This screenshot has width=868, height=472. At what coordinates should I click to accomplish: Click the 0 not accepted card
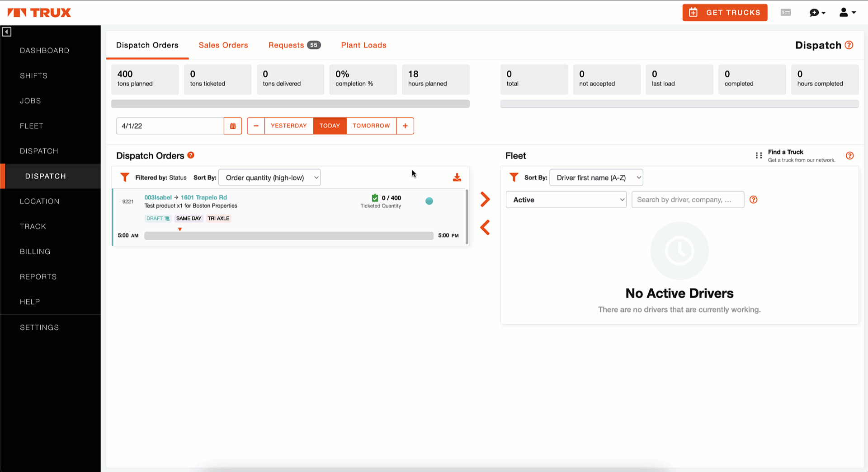coord(607,79)
